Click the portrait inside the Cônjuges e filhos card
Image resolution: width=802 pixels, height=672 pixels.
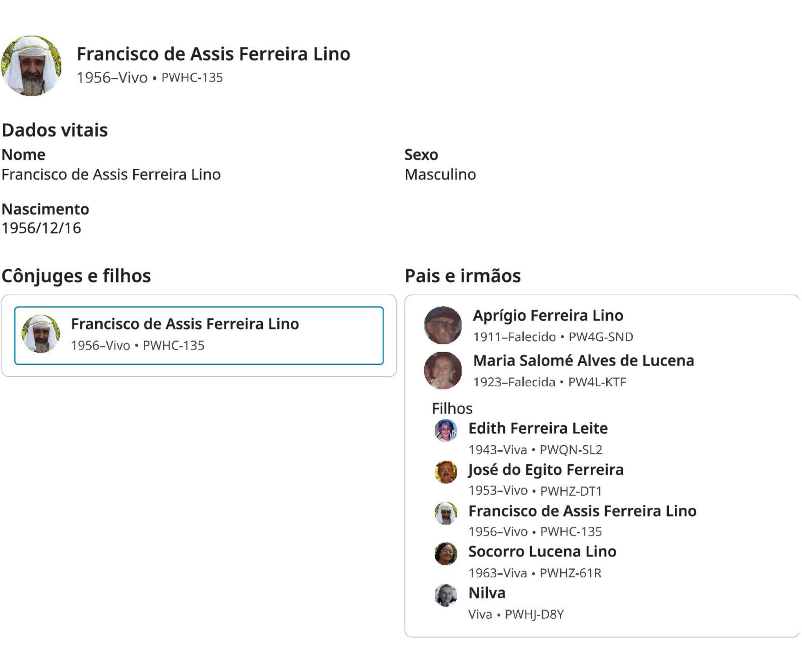coord(41,334)
